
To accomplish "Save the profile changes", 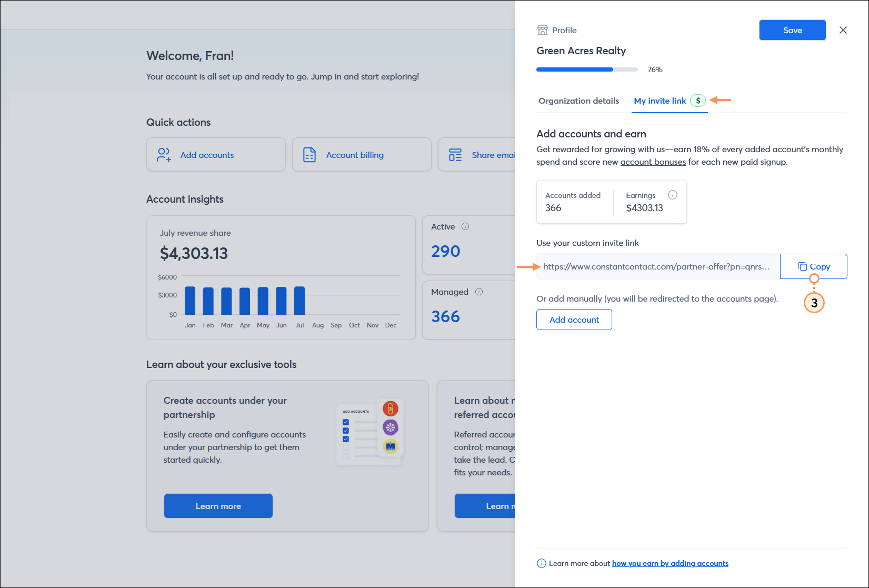I will tap(792, 30).
